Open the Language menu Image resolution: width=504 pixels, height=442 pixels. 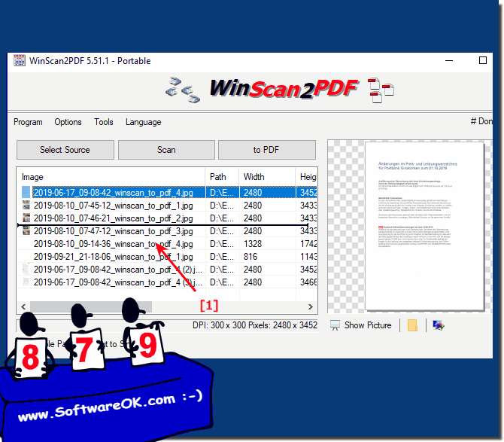[144, 122]
